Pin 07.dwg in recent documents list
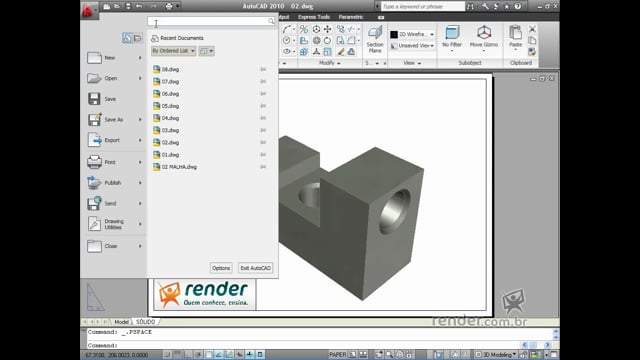This screenshot has height=360, width=640. (263, 82)
